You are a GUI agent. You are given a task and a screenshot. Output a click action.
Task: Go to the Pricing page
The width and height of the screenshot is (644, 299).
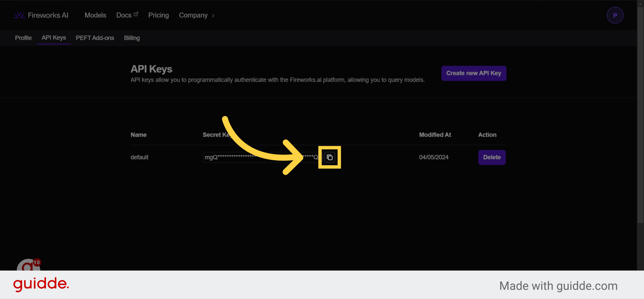[x=159, y=15]
